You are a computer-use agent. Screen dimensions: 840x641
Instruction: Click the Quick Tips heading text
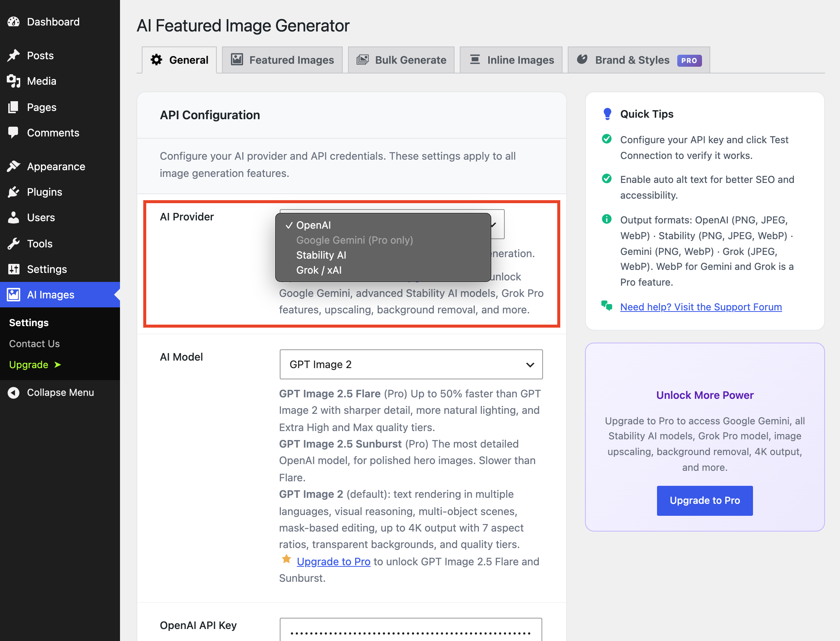[x=646, y=114]
